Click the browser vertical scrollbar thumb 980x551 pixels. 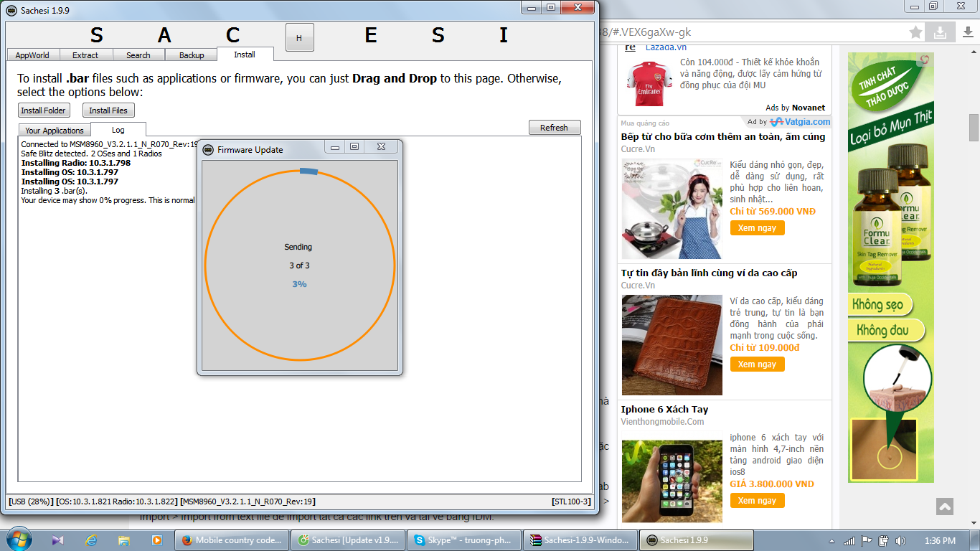[974, 128]
